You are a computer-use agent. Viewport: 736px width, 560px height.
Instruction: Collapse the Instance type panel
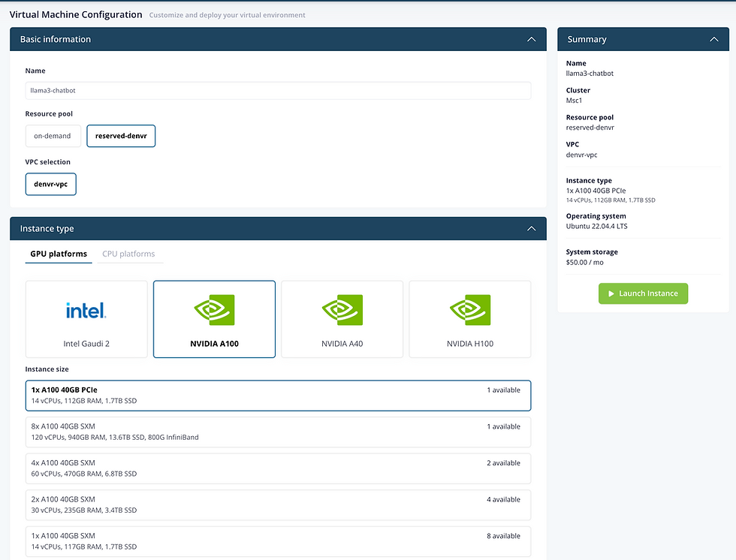coord(532,228)
